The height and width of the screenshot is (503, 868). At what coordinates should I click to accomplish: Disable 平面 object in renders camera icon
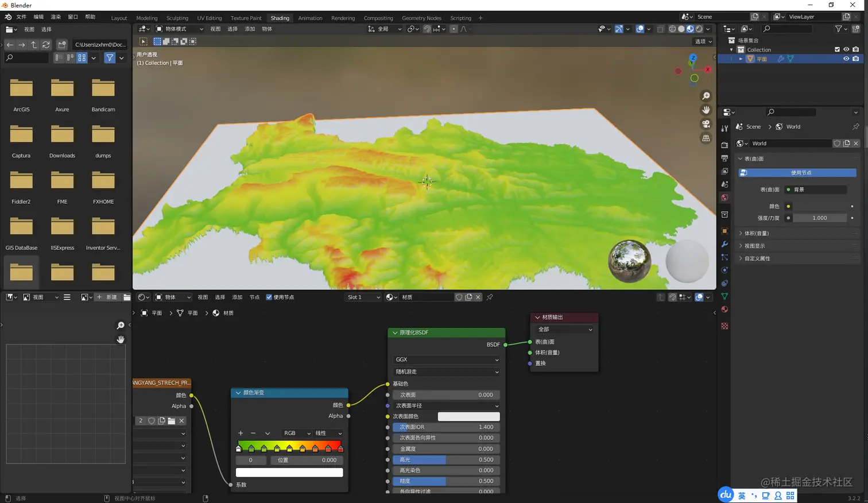tap(856, 59)
